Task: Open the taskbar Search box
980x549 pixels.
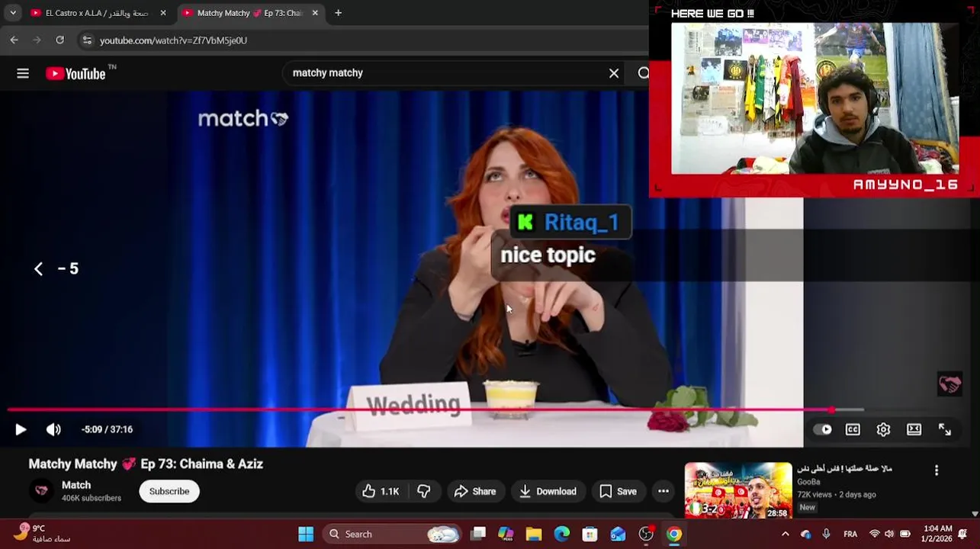Action: pos(391,535)
